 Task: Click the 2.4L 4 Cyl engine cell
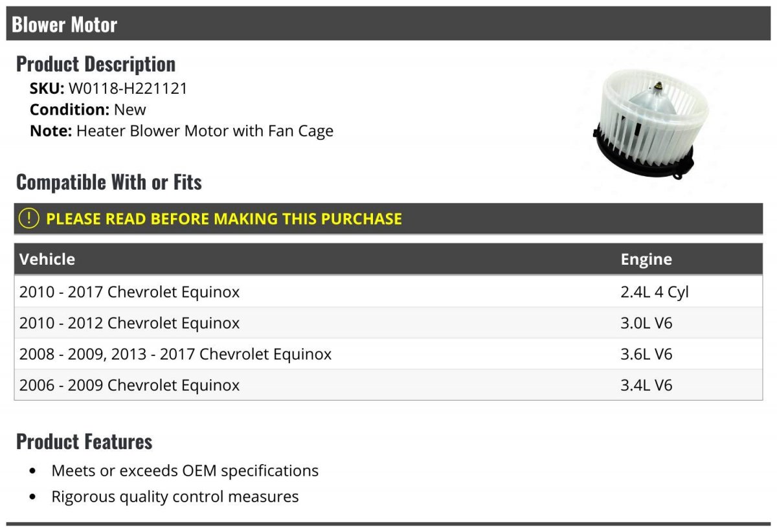tap(655, 292)
